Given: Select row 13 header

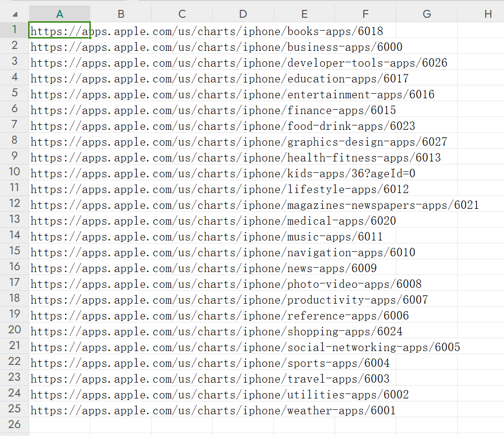Looking at the screenshot, I should tap(14, 219).
